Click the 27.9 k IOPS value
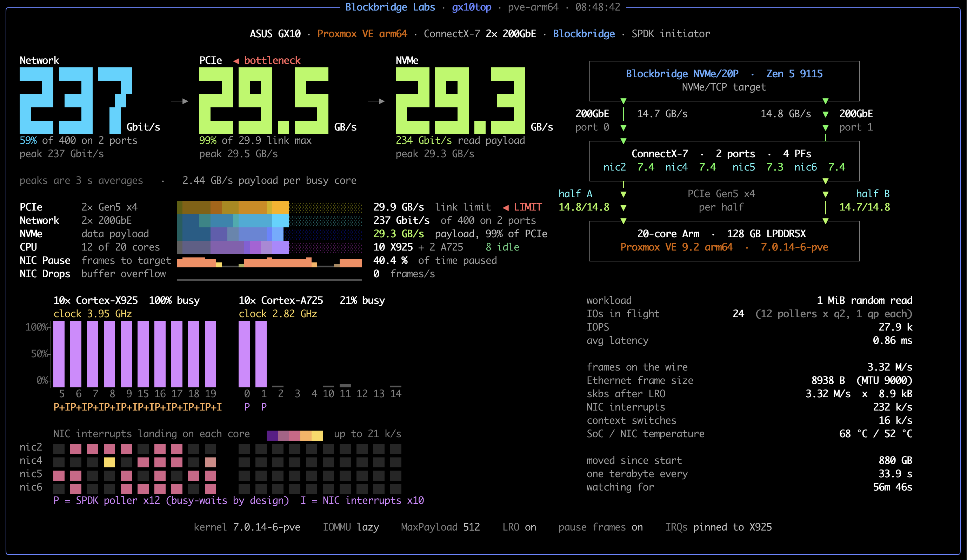Viewport: 967px width, 560px height. tap(895, 327)
